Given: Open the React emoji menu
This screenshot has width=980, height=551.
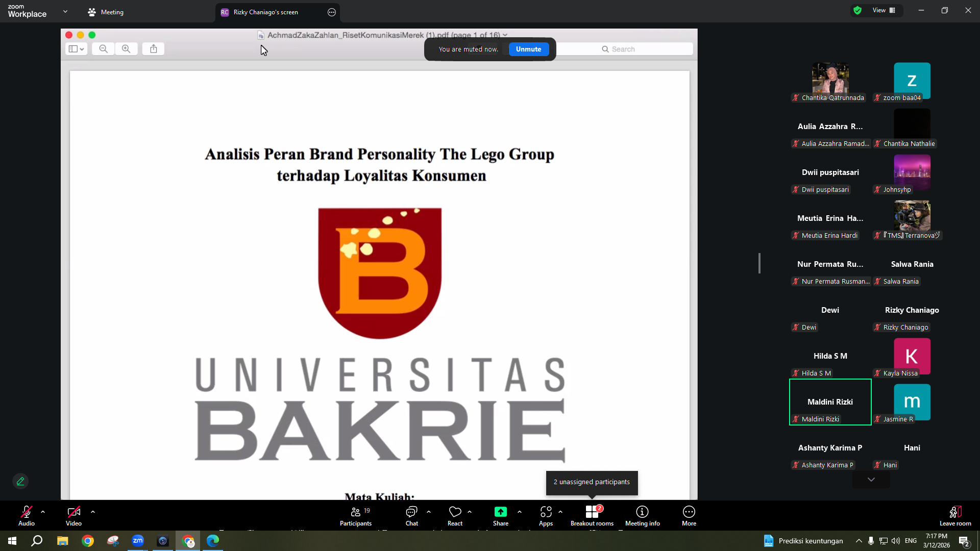Looking at the screenshot, I should click(x=455, y=516).
